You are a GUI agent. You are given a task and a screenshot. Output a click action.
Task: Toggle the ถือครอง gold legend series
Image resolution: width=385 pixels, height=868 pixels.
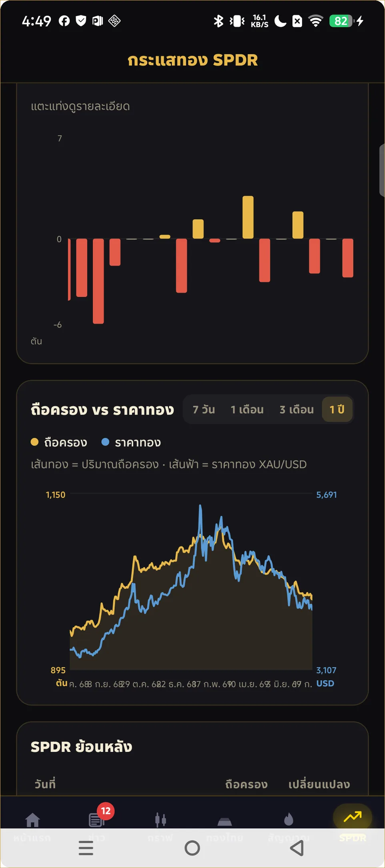pos(59,442)
